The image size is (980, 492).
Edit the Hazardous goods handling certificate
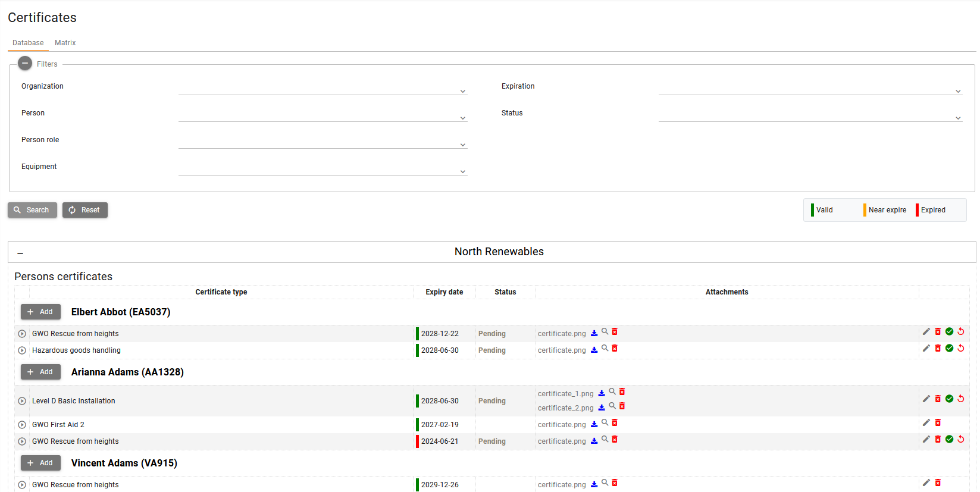[926, 348]
